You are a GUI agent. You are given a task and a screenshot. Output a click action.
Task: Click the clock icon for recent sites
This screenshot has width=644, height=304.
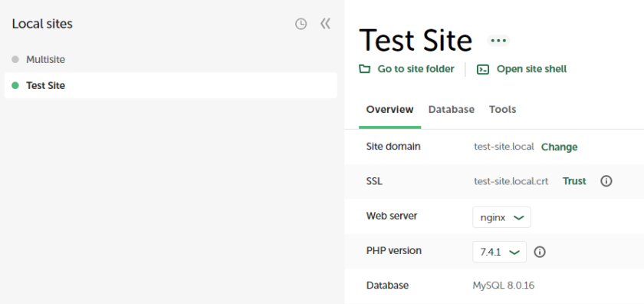tap(301, 25)
